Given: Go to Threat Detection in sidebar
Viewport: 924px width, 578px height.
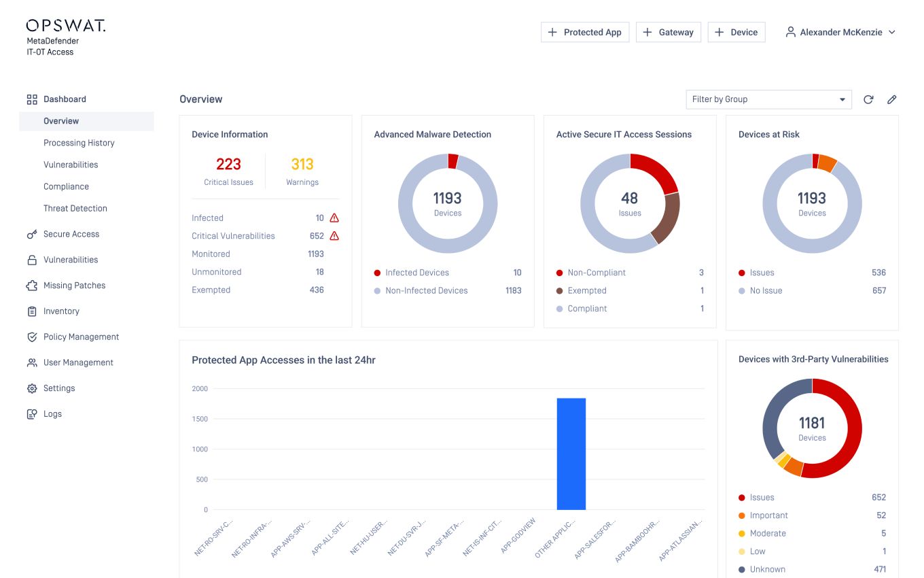Looking at the screenshot, I should [x=75, y=208].
